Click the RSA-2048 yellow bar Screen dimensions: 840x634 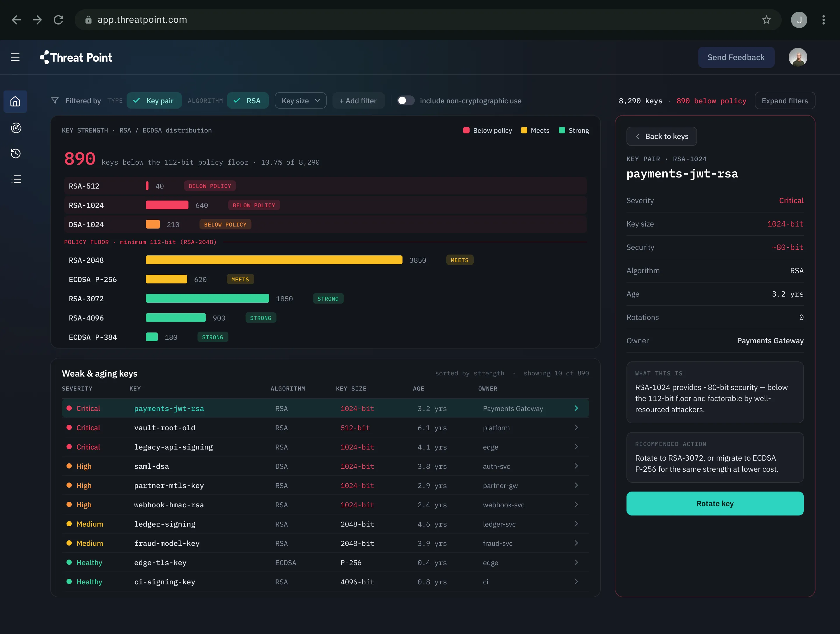coord(274,260)
